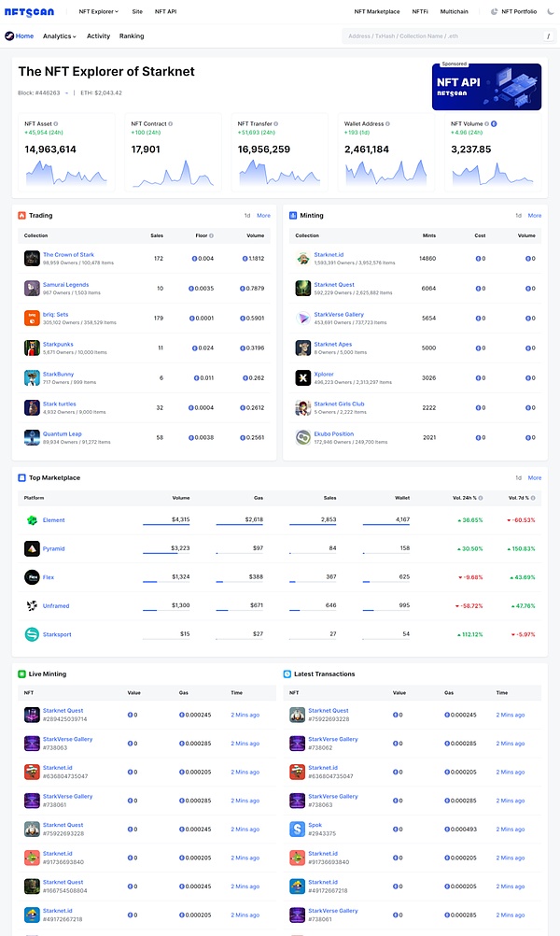Expand the NFT Explorer dropdown
This screenshot has height=936, width=560.
(98, 11)
